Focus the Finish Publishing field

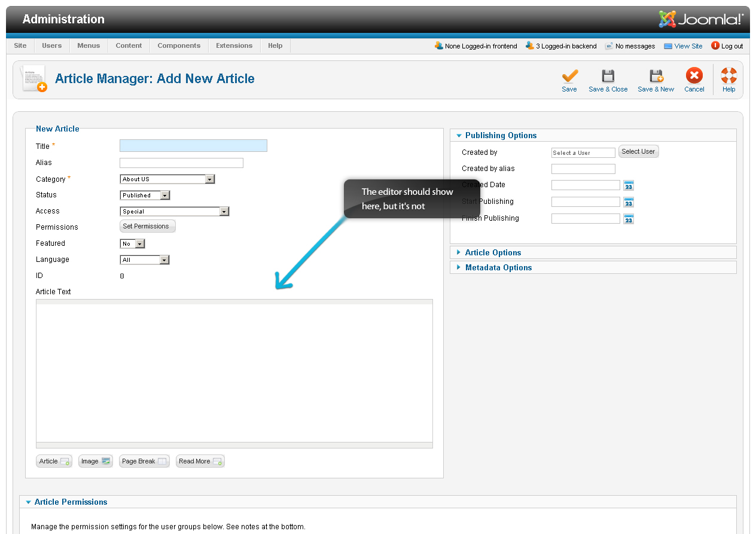(586, 219)
